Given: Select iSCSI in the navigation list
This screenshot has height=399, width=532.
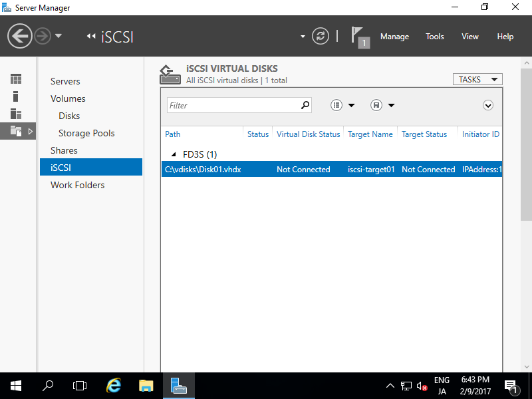Looking at the screenshot, I should coord(91,168).
